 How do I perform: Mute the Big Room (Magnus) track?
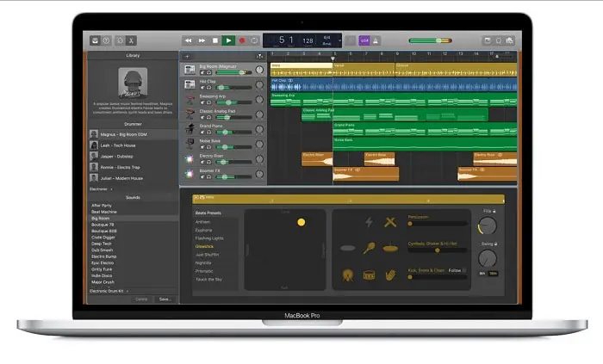click(x=202, y=72)
